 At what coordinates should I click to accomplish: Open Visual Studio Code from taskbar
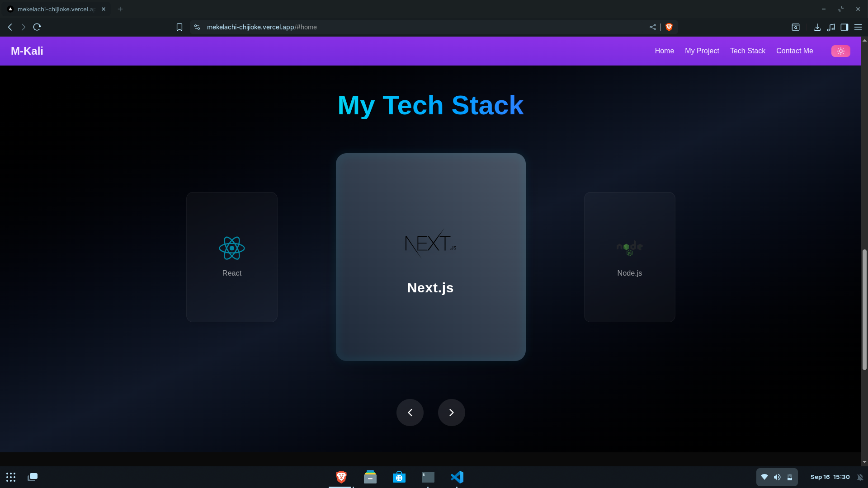coord(457,477)
